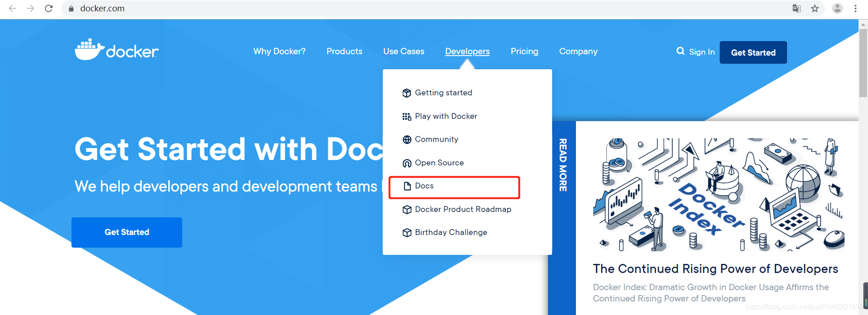
Task: Click the browser forward arrow
Action: pyautogui.click(x=30, y=8)
